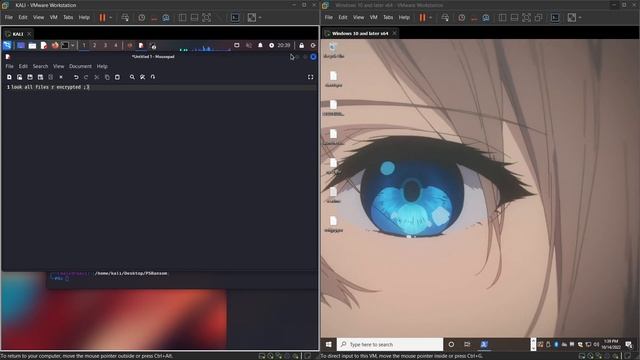Open VM menu of KALI VMware window
The width and height of the screenshot is (640, 360).
[x=53, y=18]
